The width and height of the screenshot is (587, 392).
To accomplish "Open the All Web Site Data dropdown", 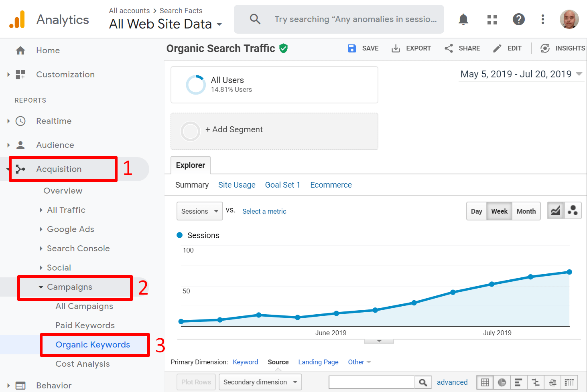I will click(165, 24).
